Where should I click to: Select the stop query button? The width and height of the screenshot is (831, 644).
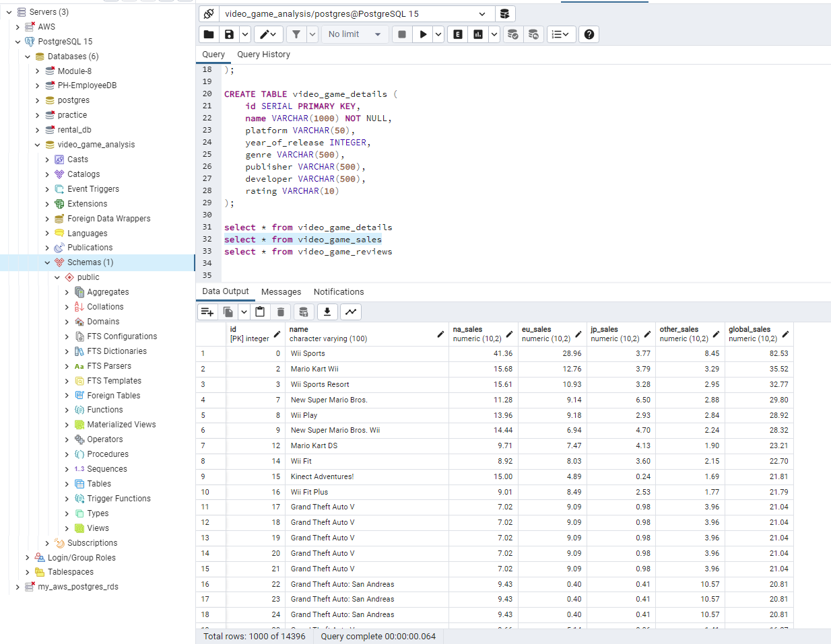[403, 34]
